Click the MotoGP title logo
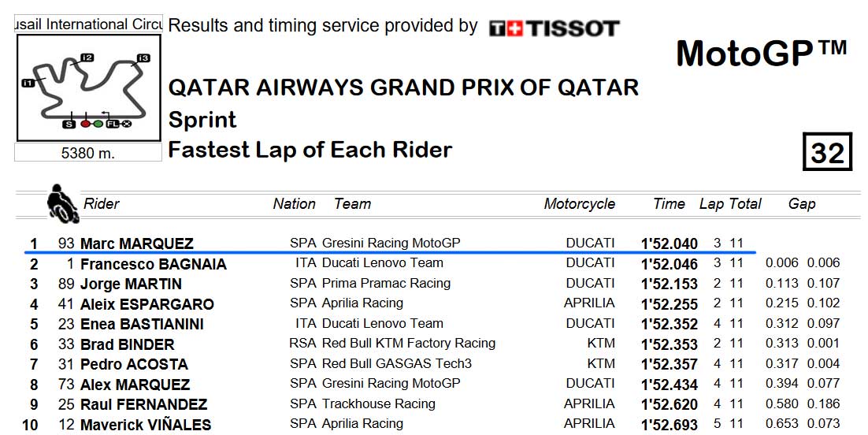 tap(761, 54)
